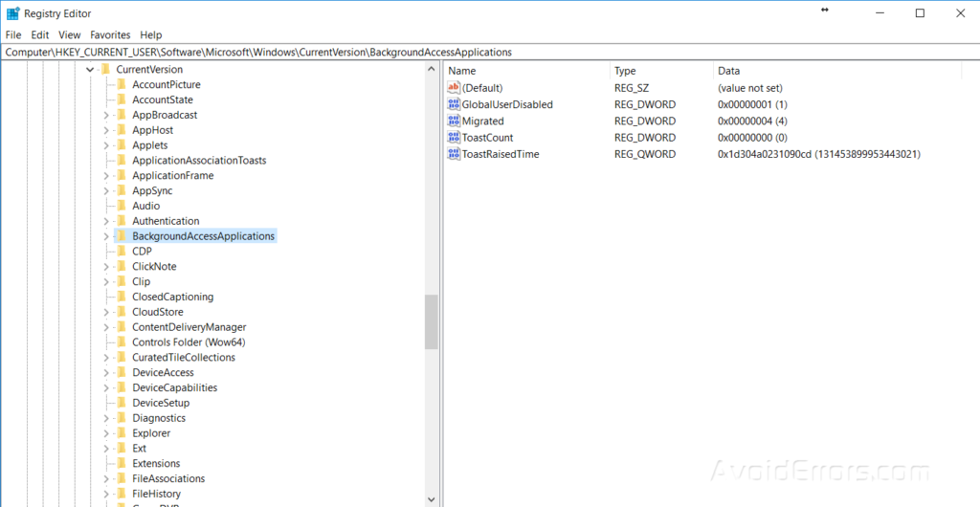Open the File menu
Image resolution: width=980 pixels, height=507 pixels.
tap(13, 34)
